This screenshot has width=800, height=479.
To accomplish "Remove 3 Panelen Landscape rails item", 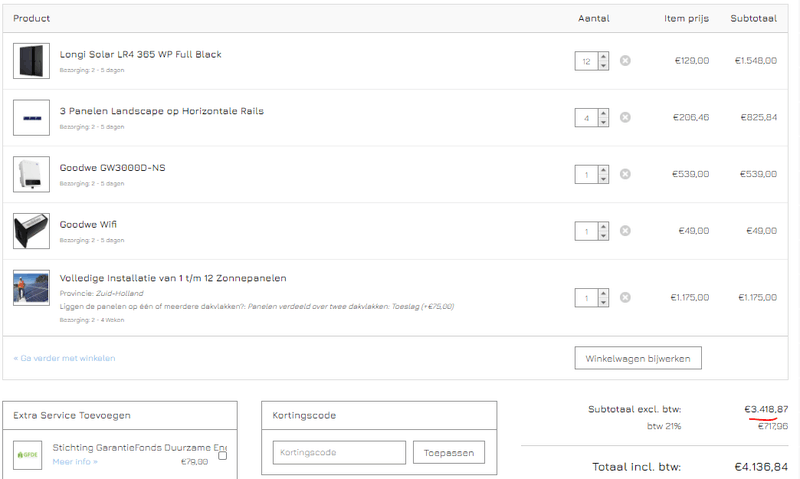I will [x=625, y=117].
